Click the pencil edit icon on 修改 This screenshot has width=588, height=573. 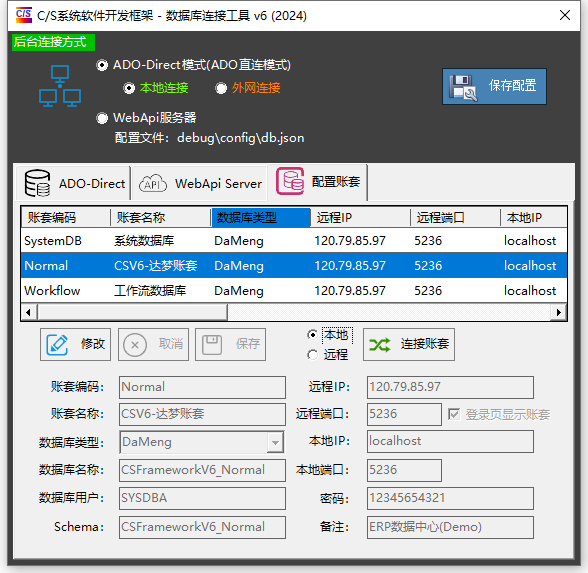57,345
